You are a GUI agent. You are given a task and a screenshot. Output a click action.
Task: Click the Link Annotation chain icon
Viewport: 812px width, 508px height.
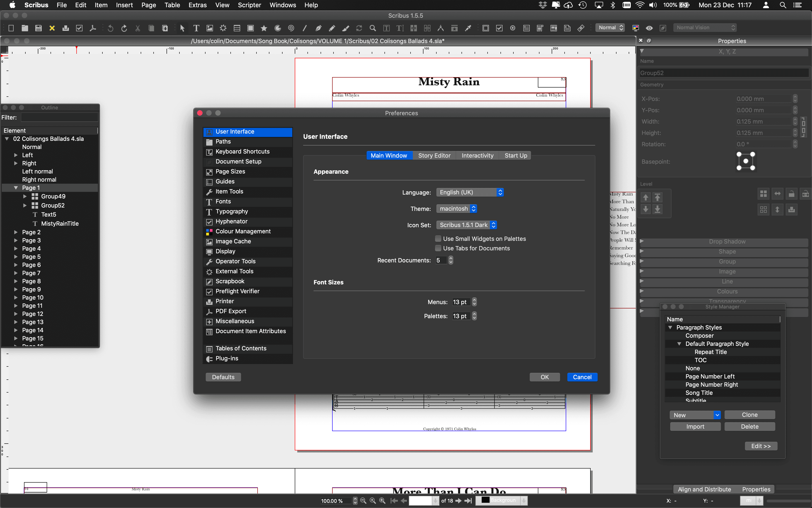click(581, 28)
